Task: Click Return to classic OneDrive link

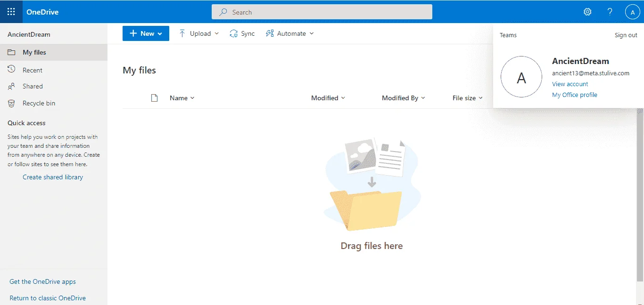Action: 48,298
